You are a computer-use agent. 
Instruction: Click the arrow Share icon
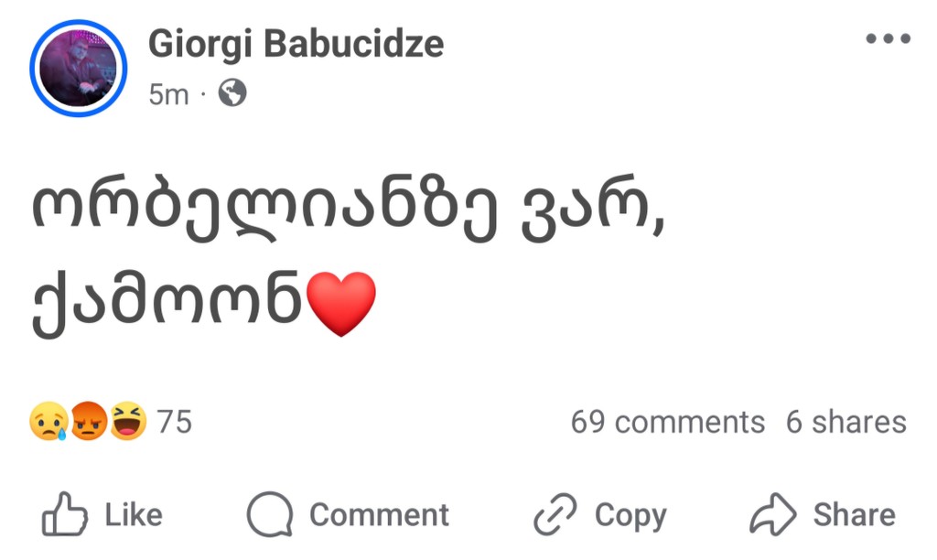[773, 515]
